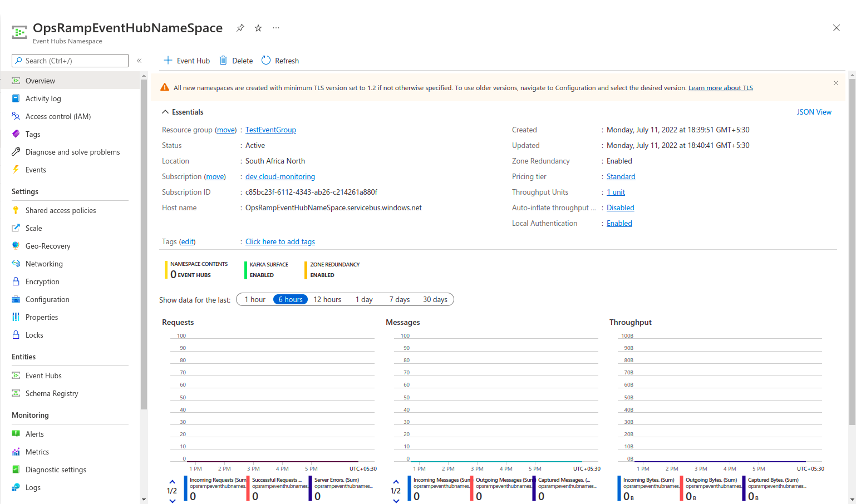Open Disabled auto-inflate throughput link
Screen dimensions: 856x504
coord(620,207)
